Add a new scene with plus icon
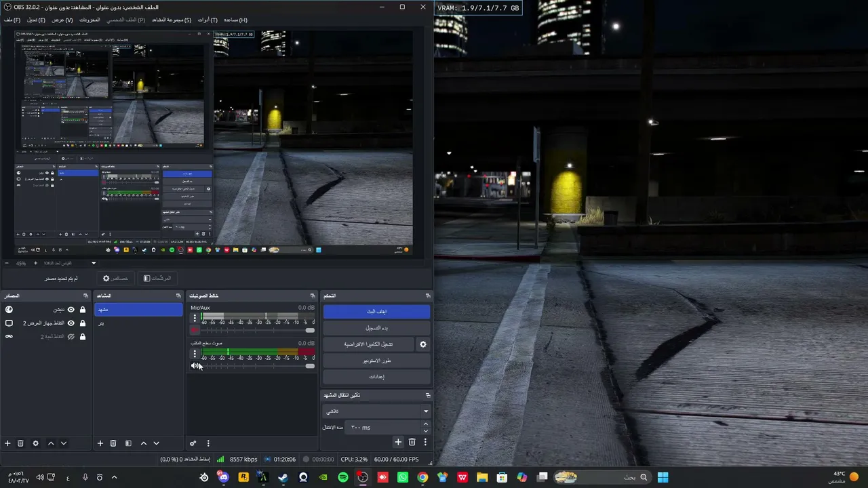This screenshot has width=868, height=488. click(100, 443)
